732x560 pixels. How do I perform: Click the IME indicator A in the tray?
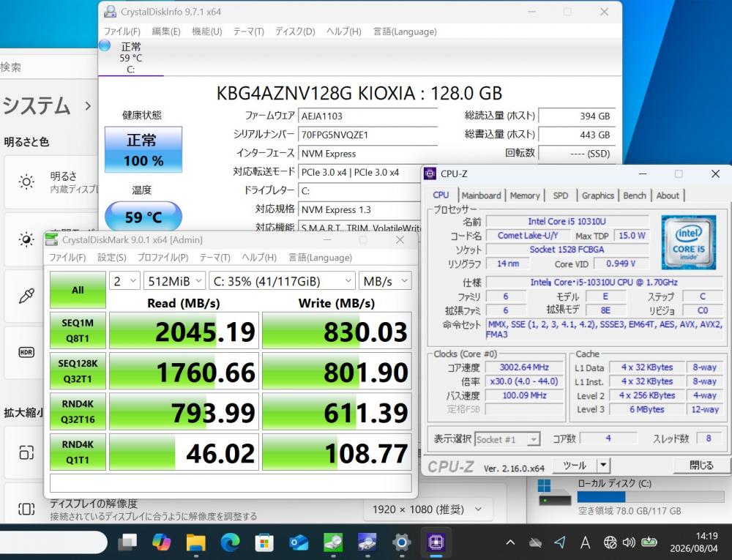(584, 542)
